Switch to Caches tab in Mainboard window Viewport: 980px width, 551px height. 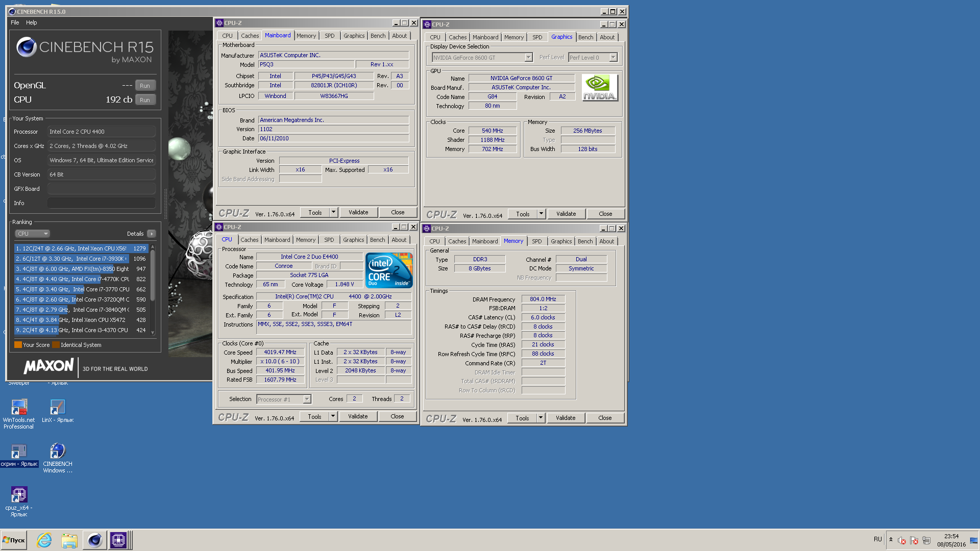(x=250, y=36)
